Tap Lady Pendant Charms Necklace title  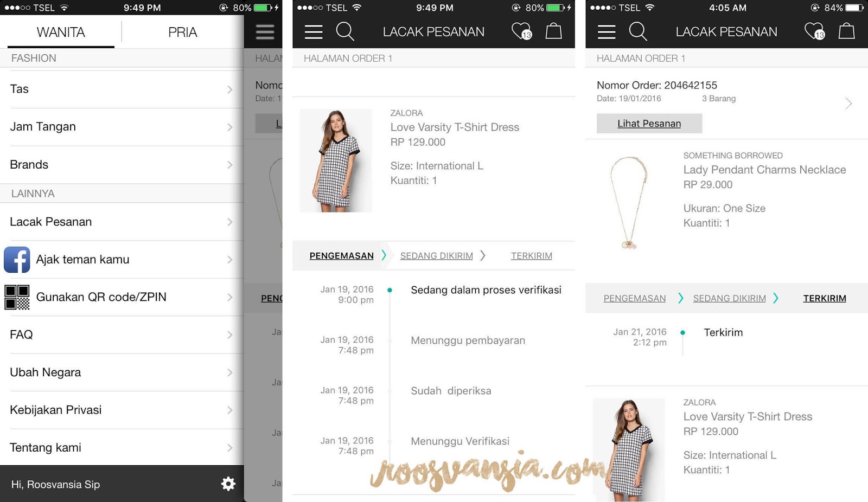pos(764,170)
